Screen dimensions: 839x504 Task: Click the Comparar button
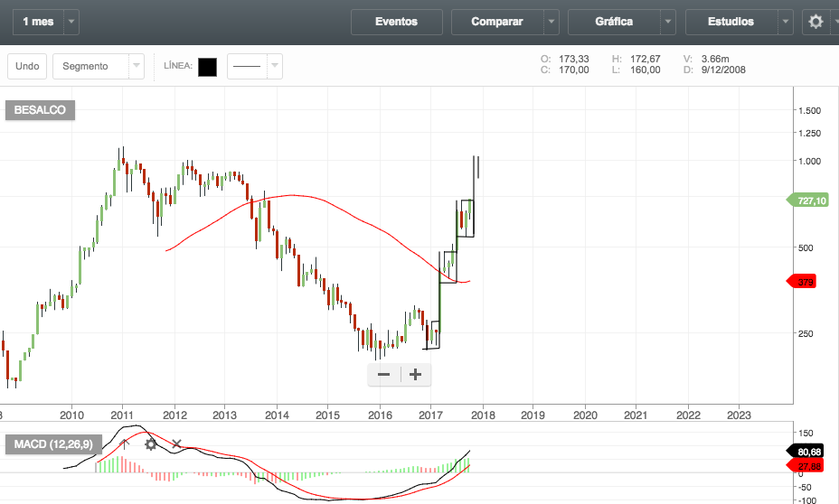coord(497,22)
